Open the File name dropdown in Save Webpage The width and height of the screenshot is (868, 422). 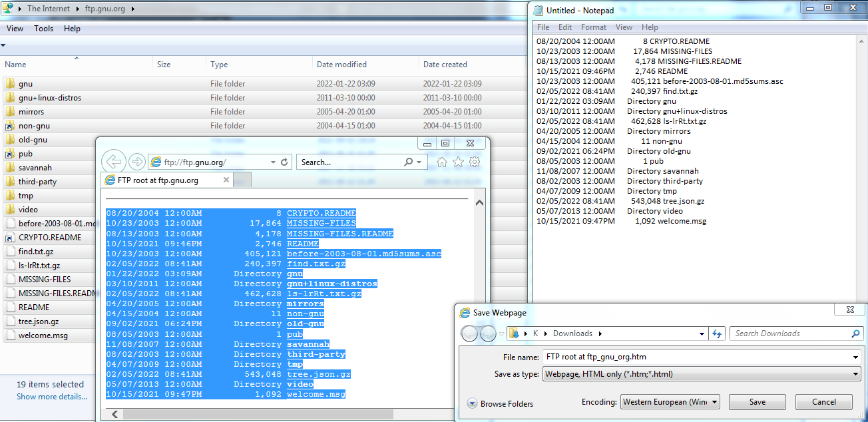point(855,357)
